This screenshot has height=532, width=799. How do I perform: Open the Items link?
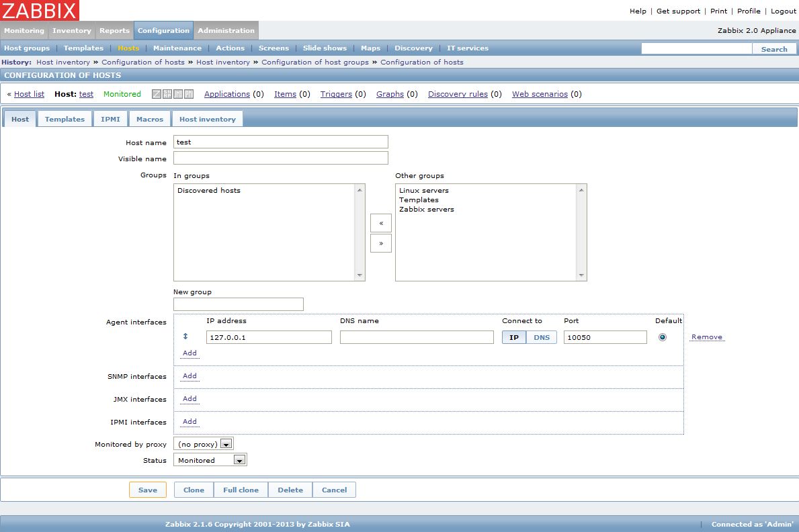point(286,94)
